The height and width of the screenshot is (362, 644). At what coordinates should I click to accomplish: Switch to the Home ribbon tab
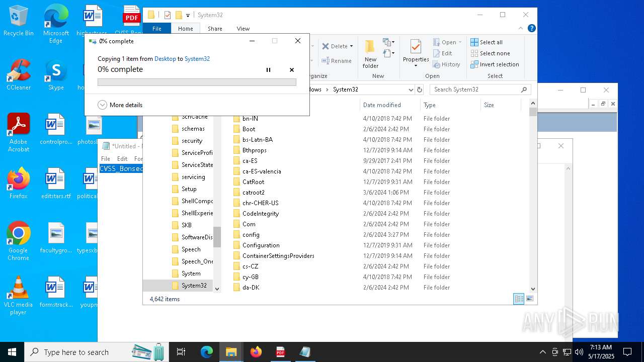click(185, 29)
